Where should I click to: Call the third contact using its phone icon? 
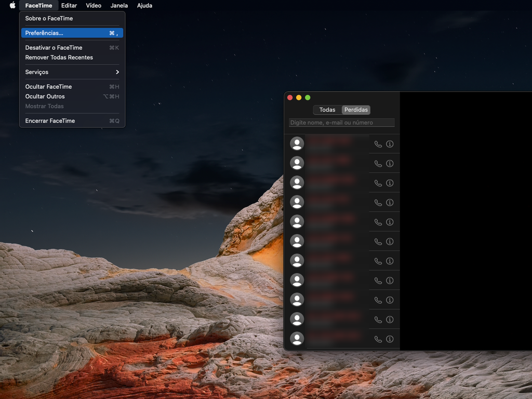click(378, 183)
